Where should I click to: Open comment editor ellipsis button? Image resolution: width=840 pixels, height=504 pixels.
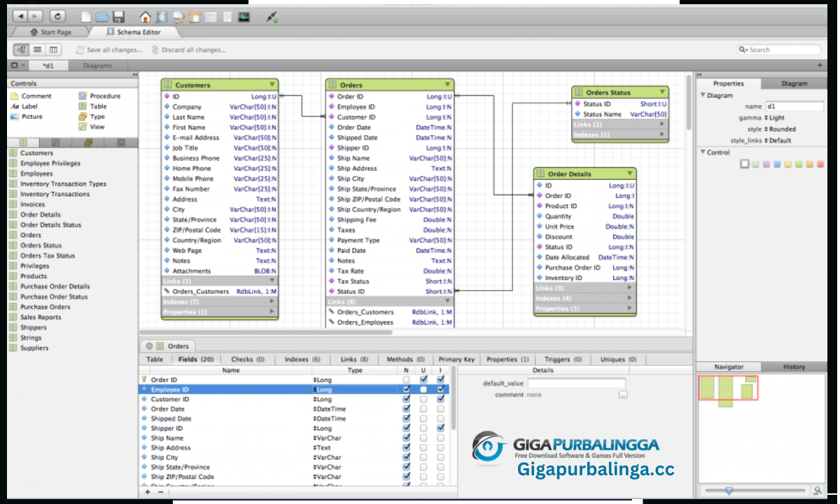(623, 395)
